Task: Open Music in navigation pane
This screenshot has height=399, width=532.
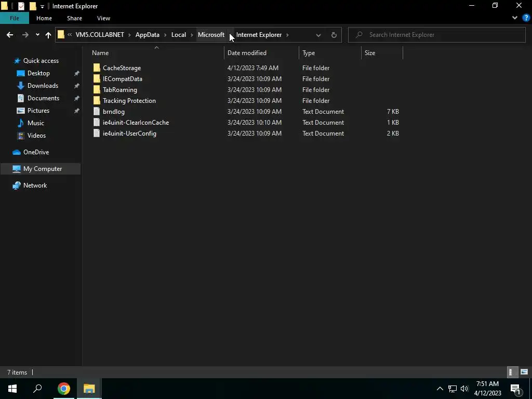Action: tap(36, 123)
